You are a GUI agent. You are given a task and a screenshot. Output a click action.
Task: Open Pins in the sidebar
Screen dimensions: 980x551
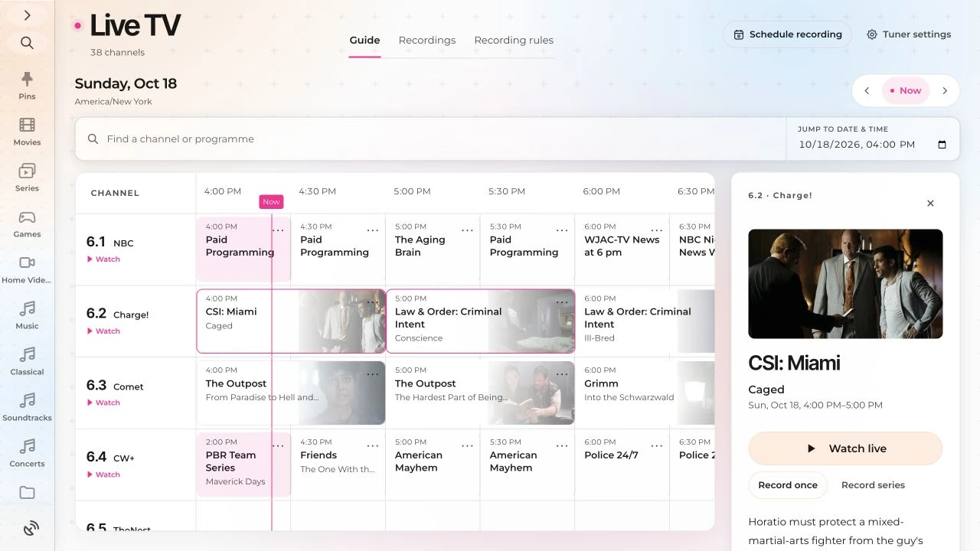point(27,86)
